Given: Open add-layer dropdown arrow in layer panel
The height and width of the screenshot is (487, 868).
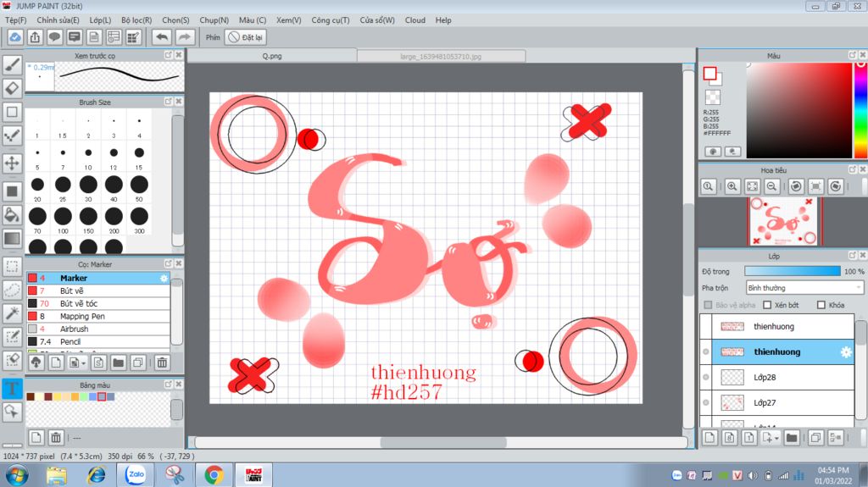Looking at the screenshot, I should click(x=776, y=439).
